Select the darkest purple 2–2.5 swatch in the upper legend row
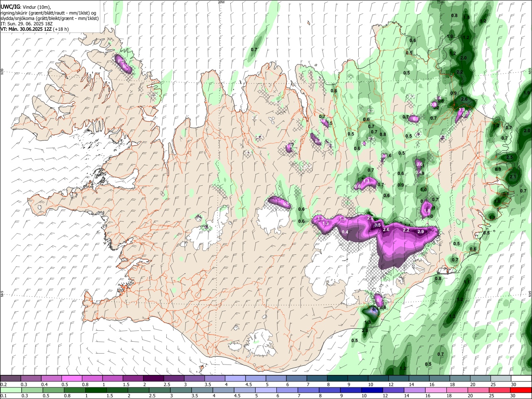The image size is (532, 399). click(153, 379)
